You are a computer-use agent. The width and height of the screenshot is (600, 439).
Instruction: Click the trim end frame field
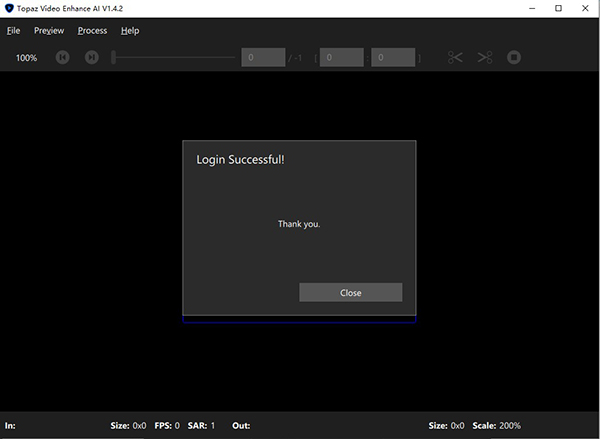pyautogui.click(x=393, y=57)
